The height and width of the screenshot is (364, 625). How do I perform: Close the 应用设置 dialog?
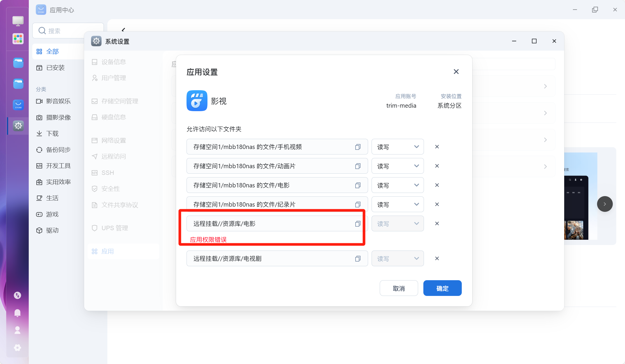456,72
